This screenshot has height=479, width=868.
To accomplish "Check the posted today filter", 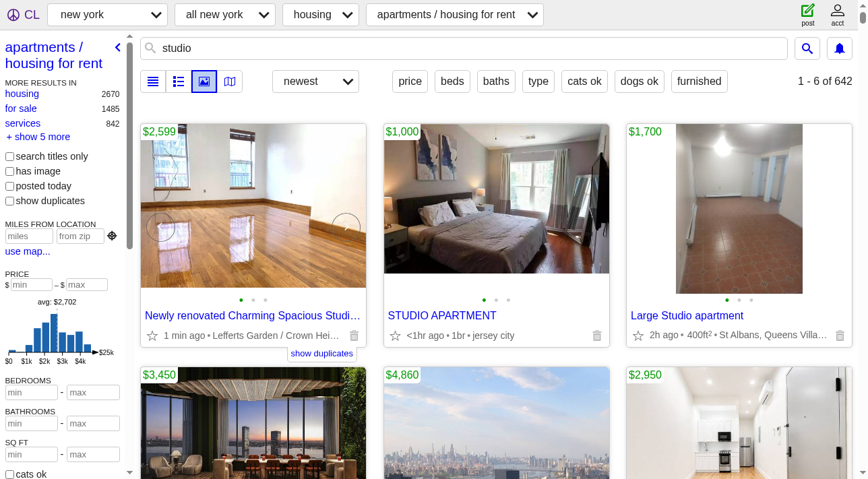I will tap(10, 186).
